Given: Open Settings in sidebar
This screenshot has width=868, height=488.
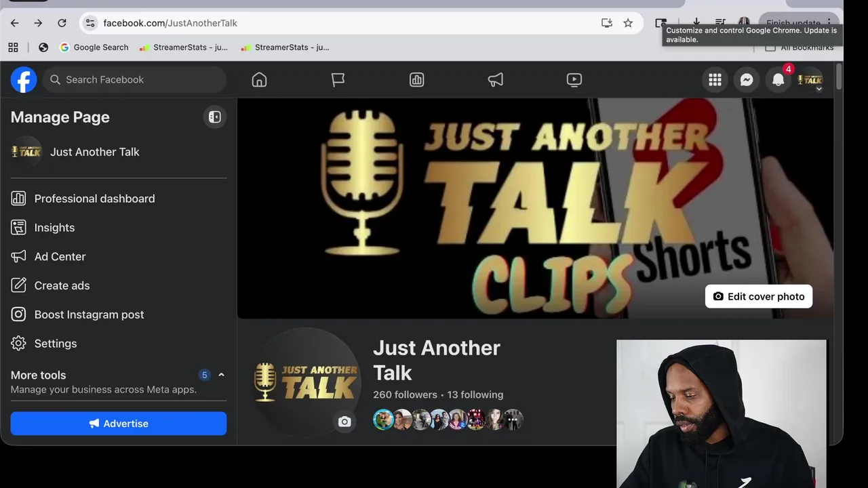Looking at the screenshot, I should (x=119, y=344).
